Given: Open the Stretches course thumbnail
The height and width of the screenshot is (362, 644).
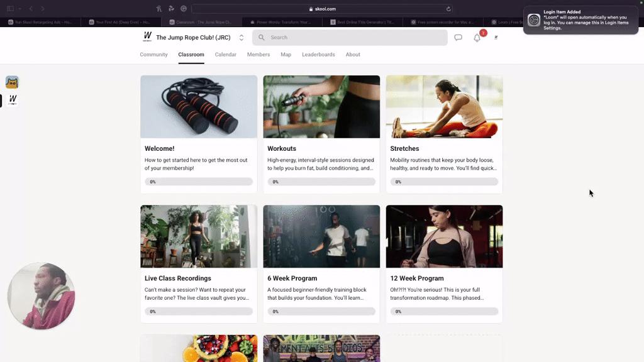Looking at the screenshot, I should click(x=445, y=107).
